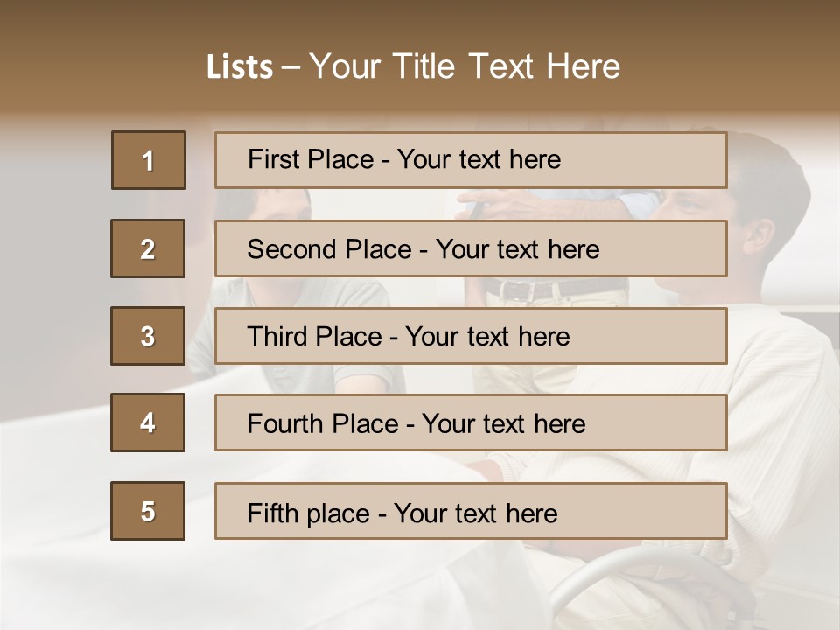Click the number 3 square

(x=148, y=336)
